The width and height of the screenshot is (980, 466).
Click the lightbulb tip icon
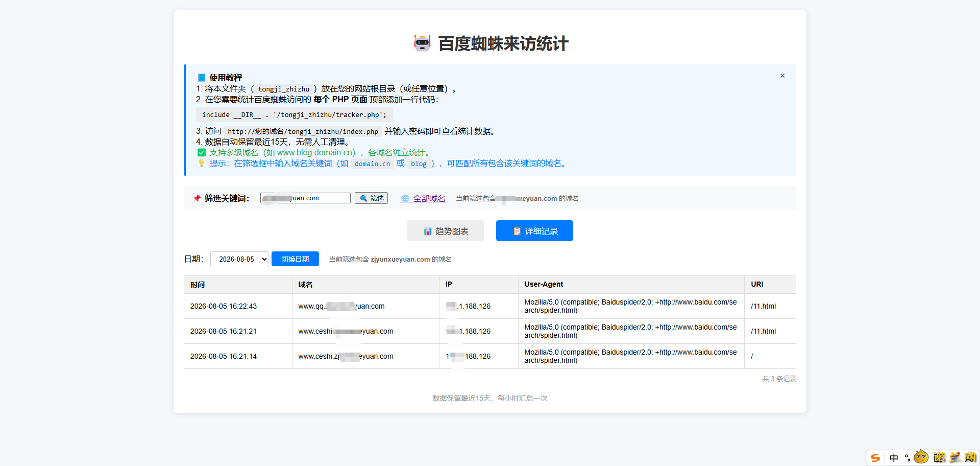(x=202, y=164)
